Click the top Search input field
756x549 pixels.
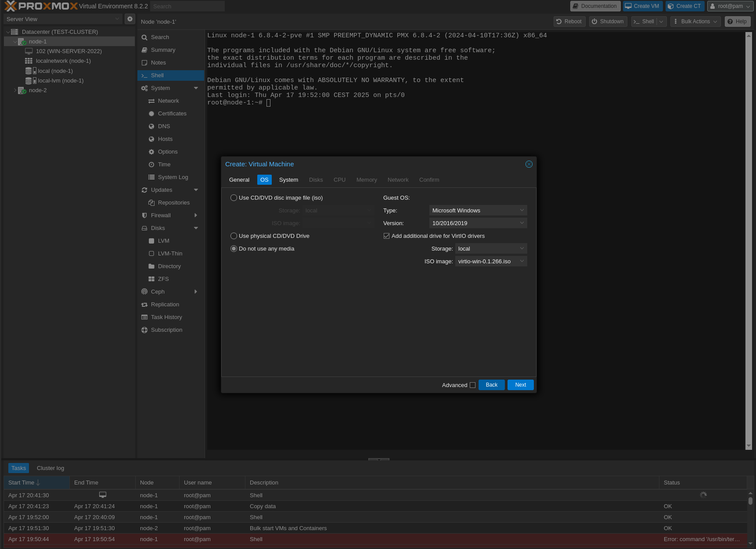(187, 6)
